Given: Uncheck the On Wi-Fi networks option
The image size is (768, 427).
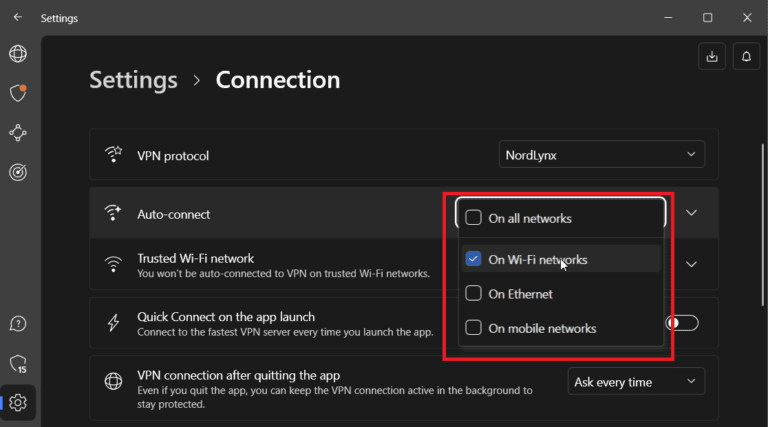Looking at the screenshot, I should 474,259.
